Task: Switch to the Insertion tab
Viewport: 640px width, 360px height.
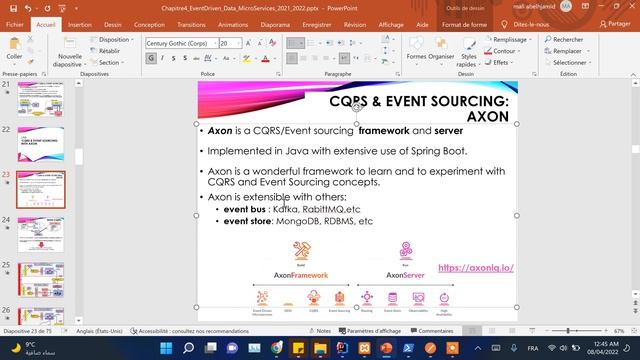Action: coord(80,24)
